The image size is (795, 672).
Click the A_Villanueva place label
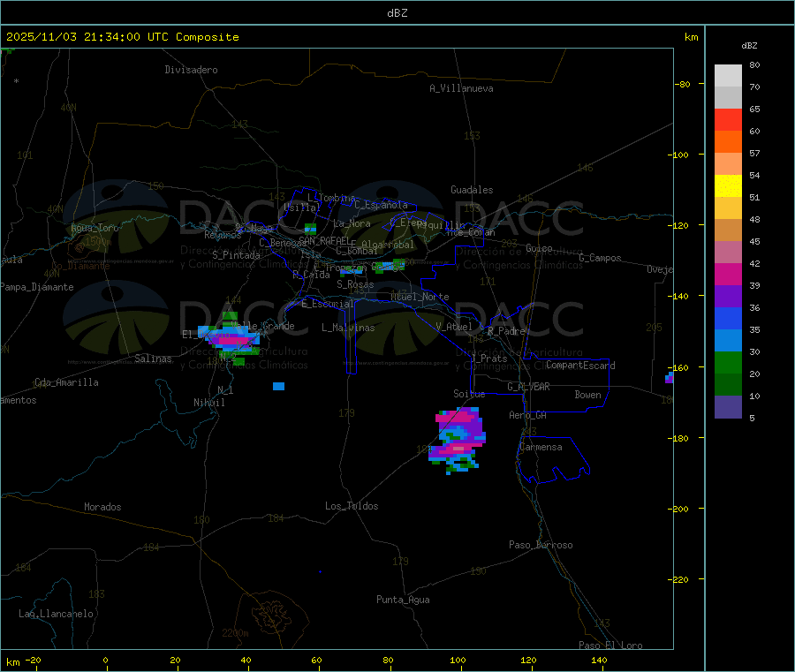tap(461, 88)
